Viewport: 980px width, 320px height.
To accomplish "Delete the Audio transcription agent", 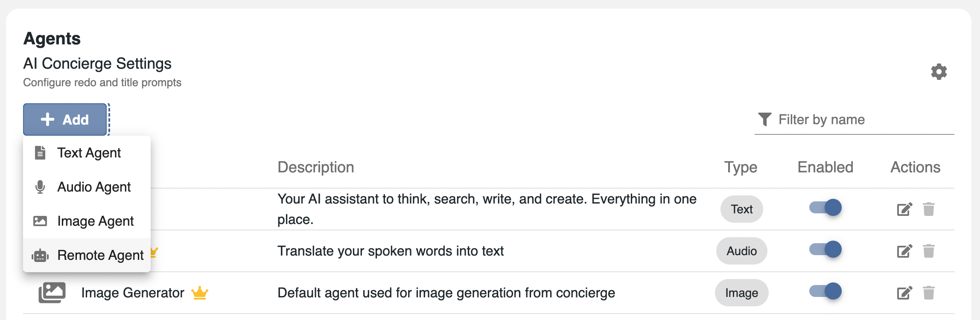I will [x=928, y=251].
